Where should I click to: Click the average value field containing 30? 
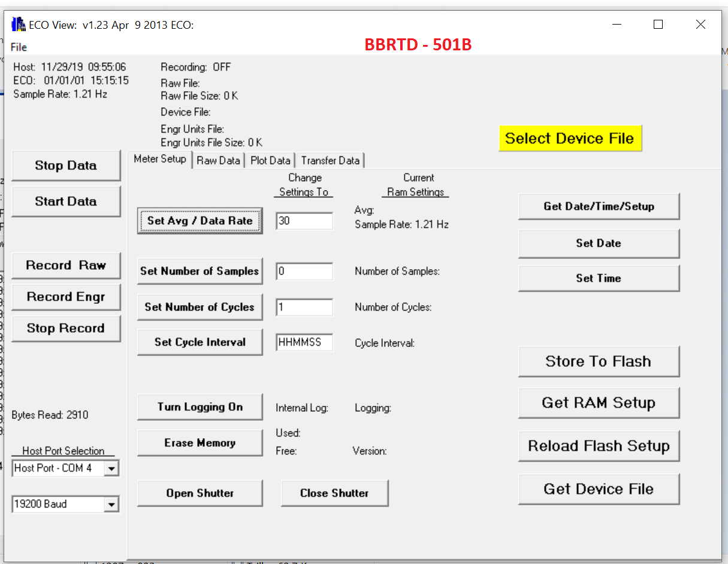pos(304,221)
